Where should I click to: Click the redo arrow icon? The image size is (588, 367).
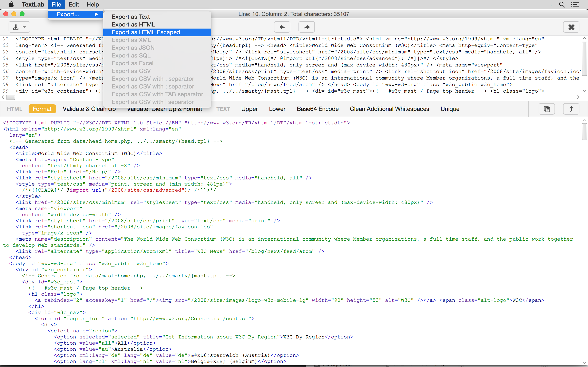[306, 27]
